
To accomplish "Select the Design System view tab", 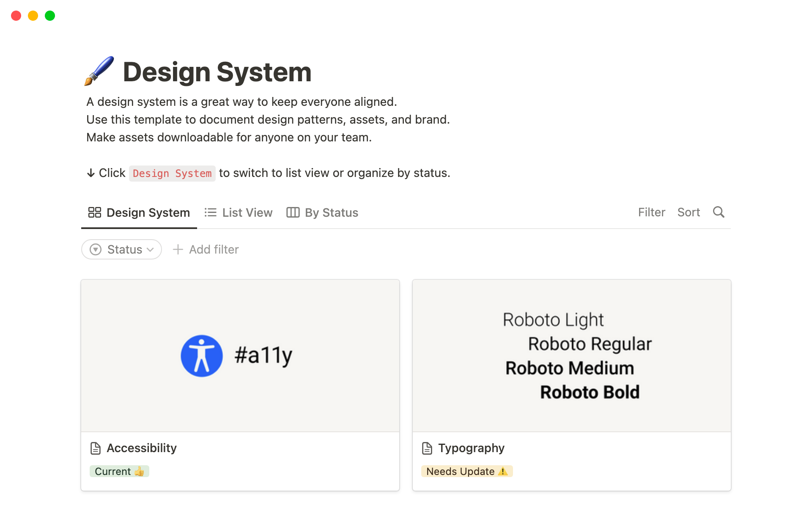I will pos(148,212).
